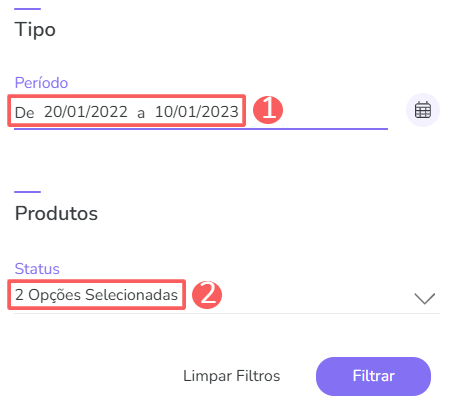Click the end date 10/01/2023
The image size is (452, 410).
tap(197, 112)
